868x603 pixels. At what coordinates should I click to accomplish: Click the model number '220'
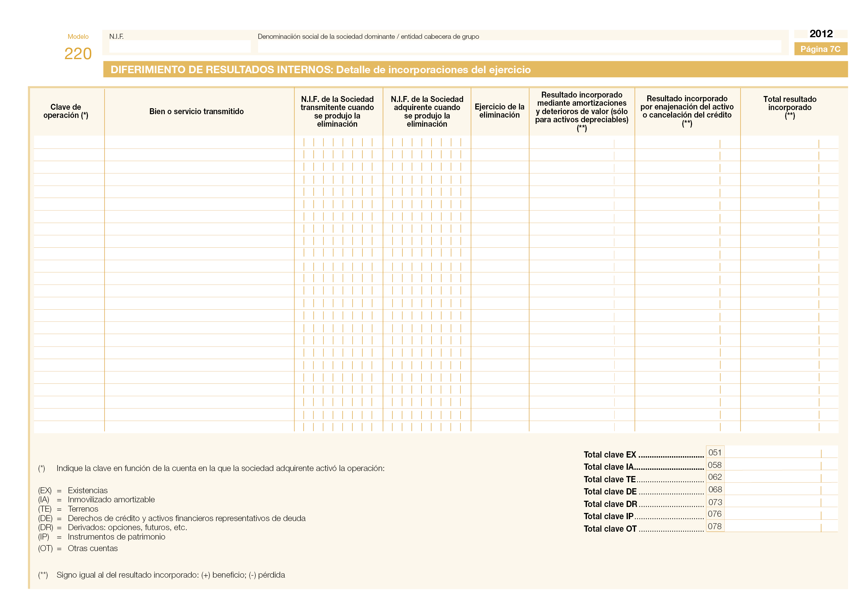(x=78, y=53)
